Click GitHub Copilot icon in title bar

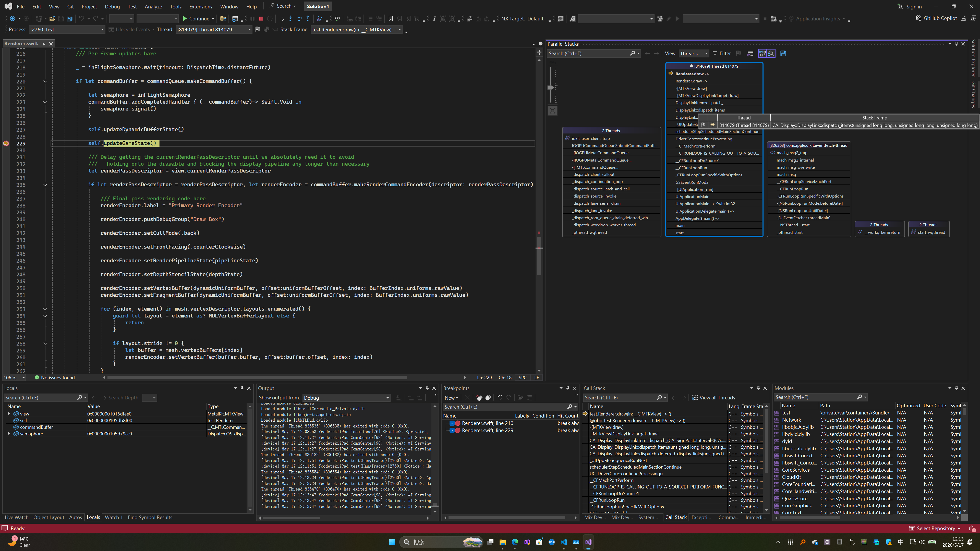pos(918,18)
